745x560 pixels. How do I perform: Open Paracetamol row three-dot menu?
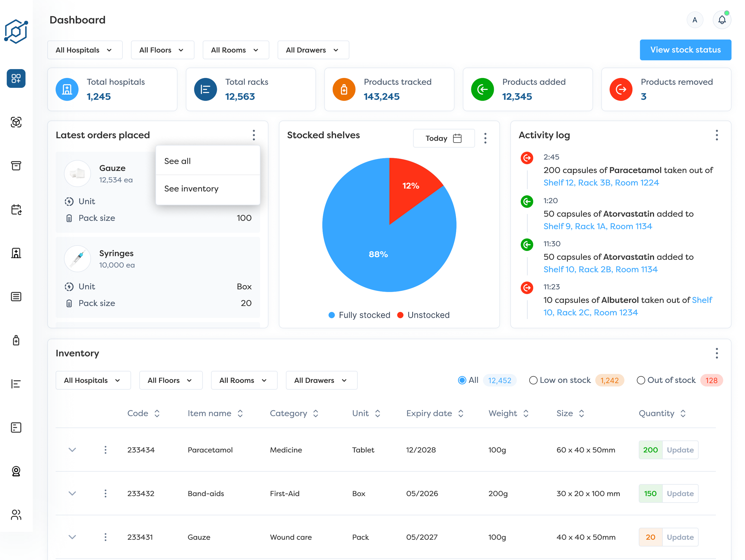coord(105,450)
